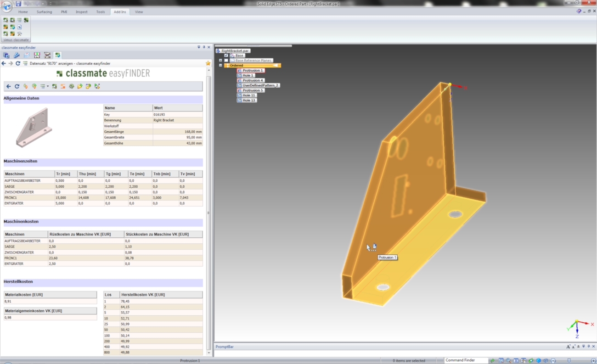Viewport: 597px width, 364px height.
Task: Click the zoom in plus button
Action: (x=593, y=361)
